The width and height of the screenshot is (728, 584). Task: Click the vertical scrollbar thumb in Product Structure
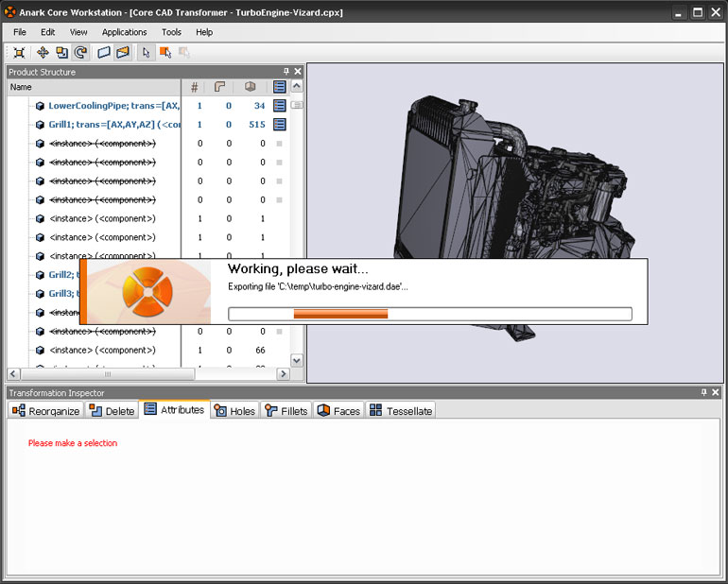[297, 105]
